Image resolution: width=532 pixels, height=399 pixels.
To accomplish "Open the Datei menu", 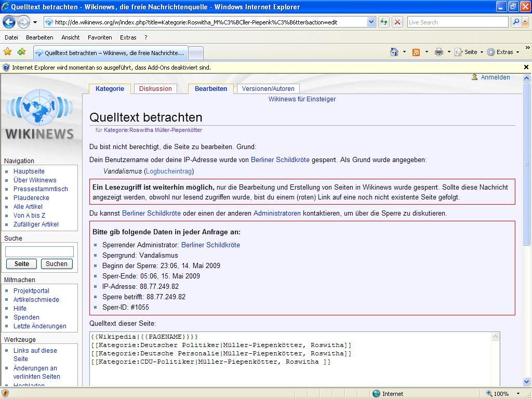I will point(11,37).
